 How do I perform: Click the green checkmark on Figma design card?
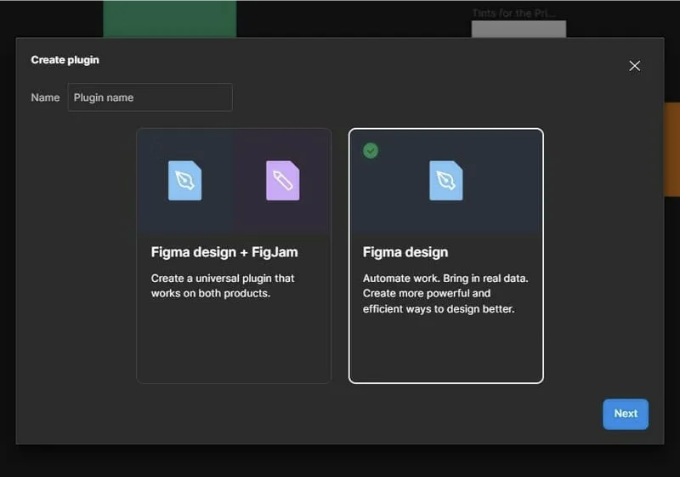[x=370, y=151]
